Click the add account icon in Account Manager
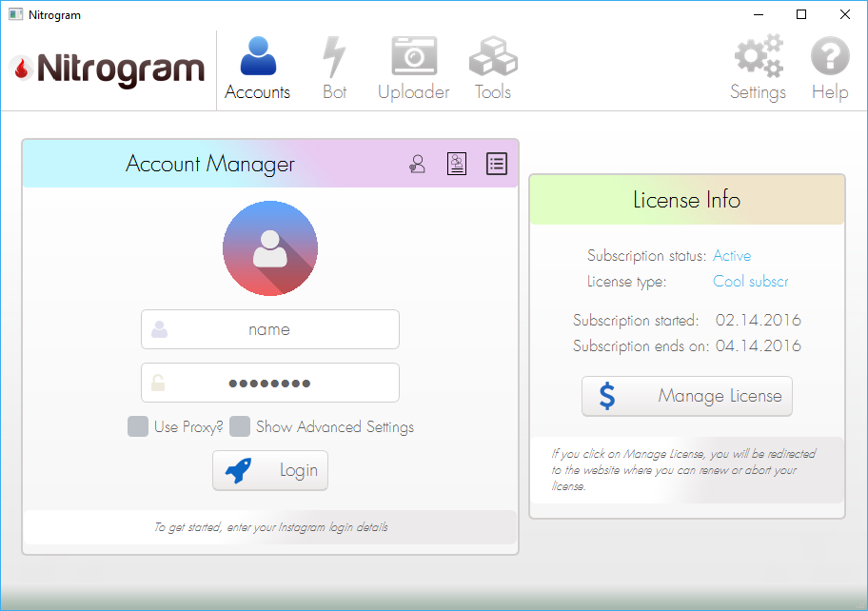868x611 pixels. click(x=417, y=164)
